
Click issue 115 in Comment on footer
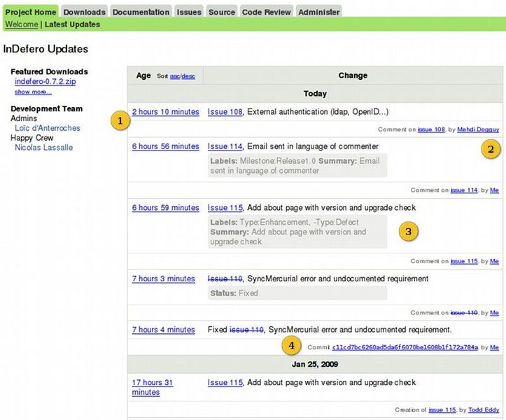point(464,261)
